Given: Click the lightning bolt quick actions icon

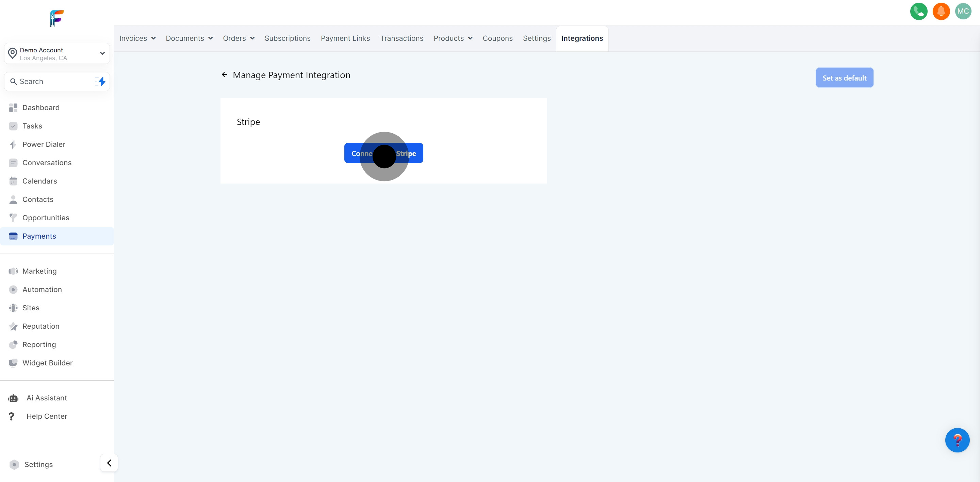Looking at the screenshot, I should pyautogui.click(x=102, y=81).
